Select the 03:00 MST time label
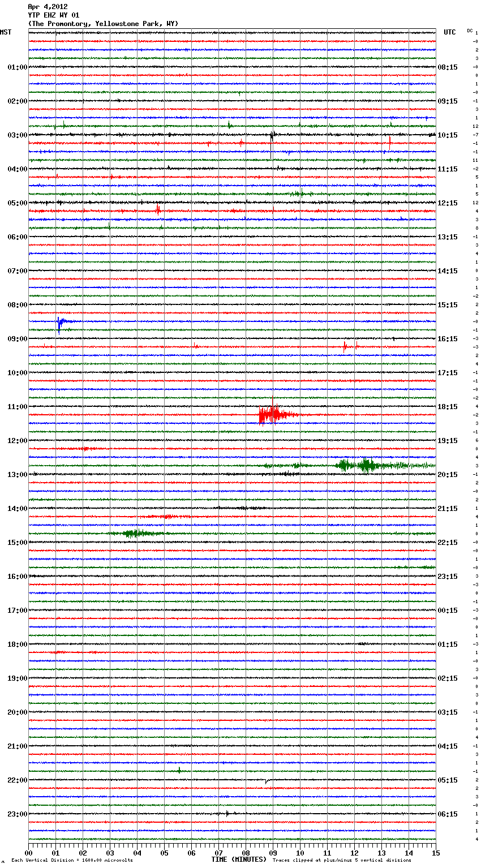The height and width of the screenshot is (868, 481). click(17, 135)
